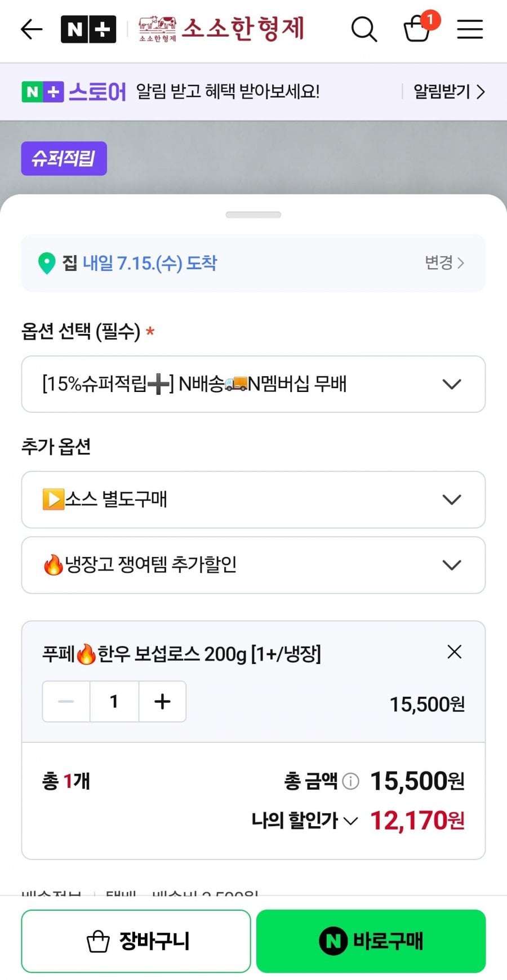Screen dimensions: 507x980
Task: Tap the total amount info icon
Action: (350, 781)
